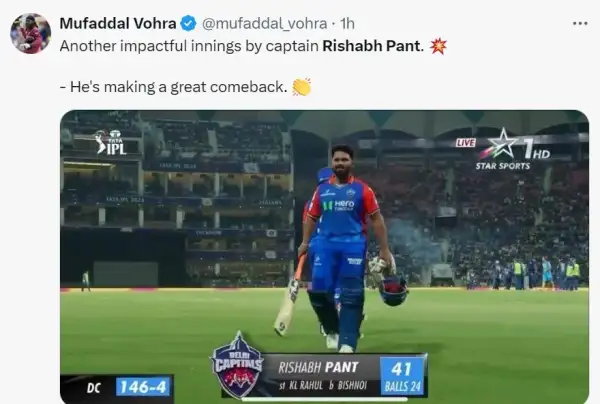Click the st KL RAHUL b BISHNOI text
The width and height of the screenshot is (600, 404).
pyautogui.click(x=323, y=386)
